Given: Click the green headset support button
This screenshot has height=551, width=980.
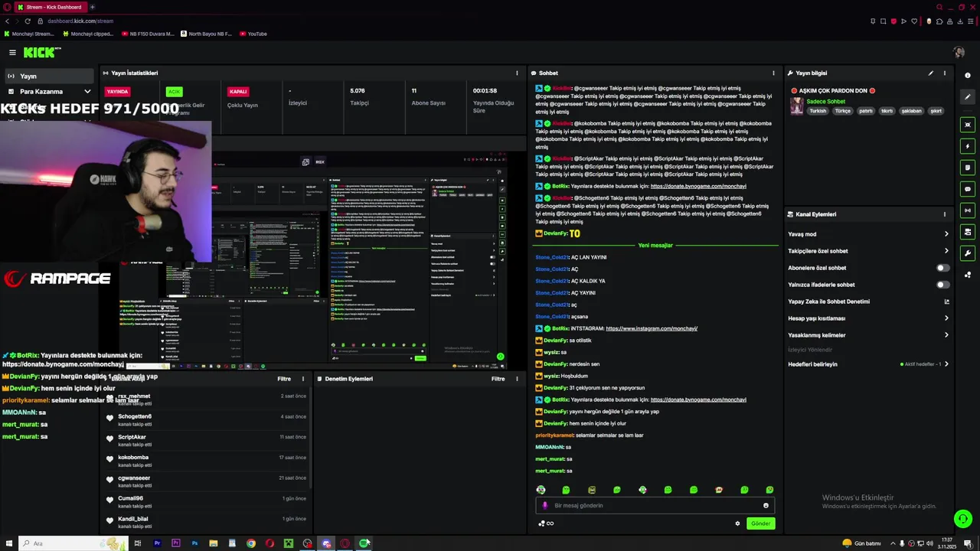Looking at the screenshot, I should point(962,519).
